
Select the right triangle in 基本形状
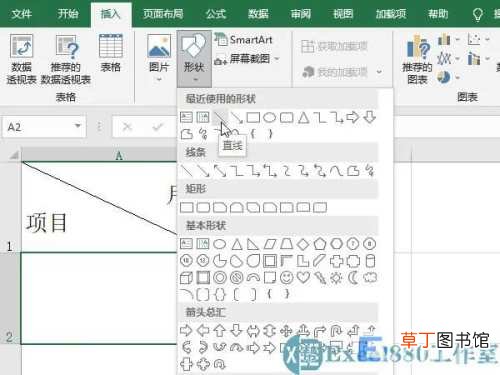coord(253,244)
